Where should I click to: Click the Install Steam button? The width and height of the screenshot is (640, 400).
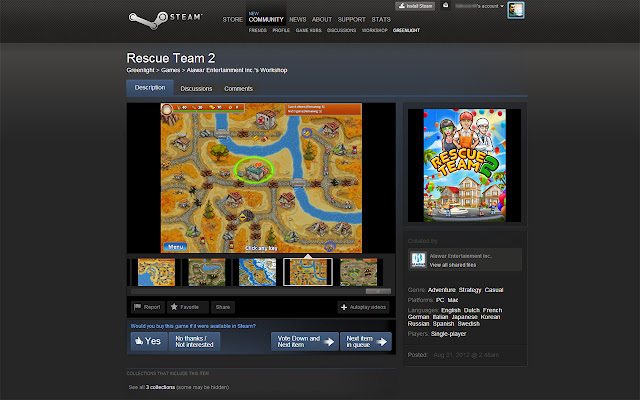click(415, 6)
